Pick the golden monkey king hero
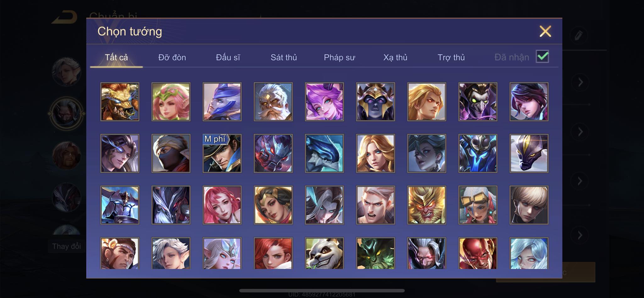This screenshot has width=644, height=298. tap(426, 205)
